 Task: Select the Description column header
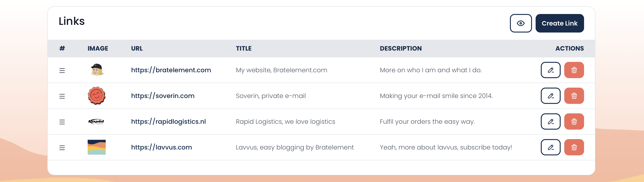(x=400, y=48)
